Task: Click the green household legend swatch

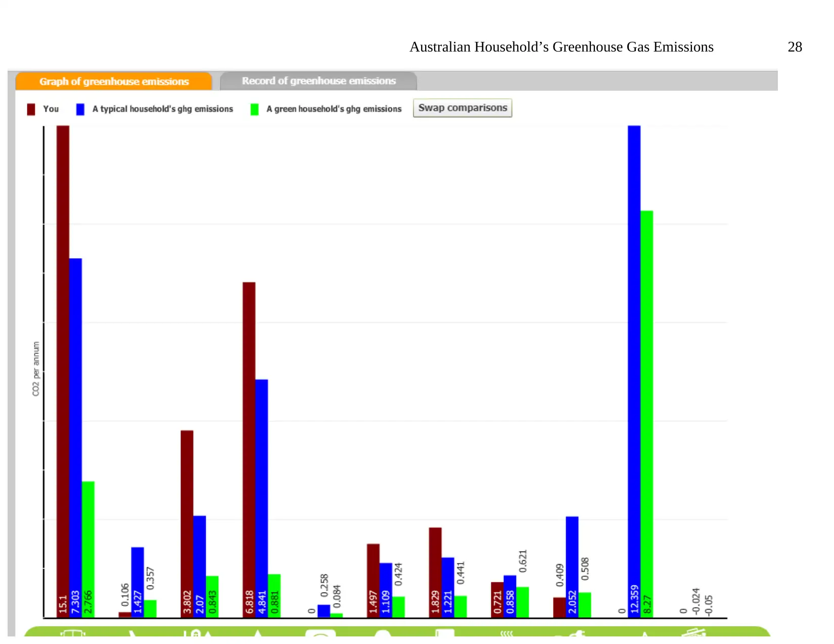Action: pos(255,109)
